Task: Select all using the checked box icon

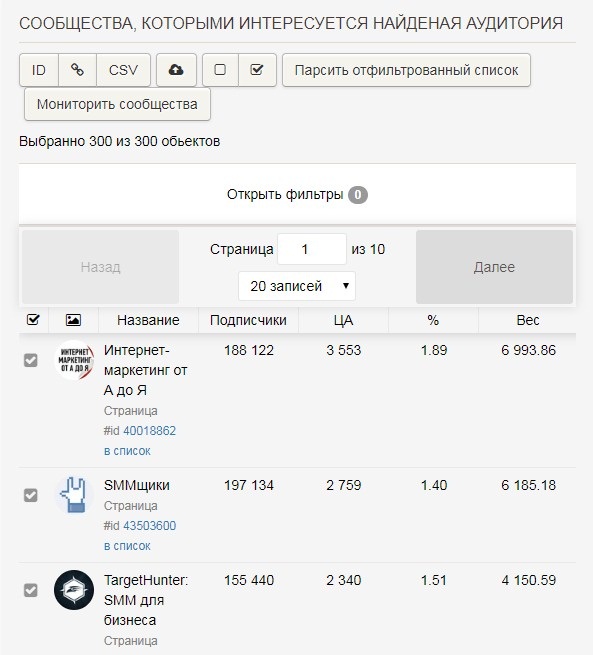Action: point(257,70)
